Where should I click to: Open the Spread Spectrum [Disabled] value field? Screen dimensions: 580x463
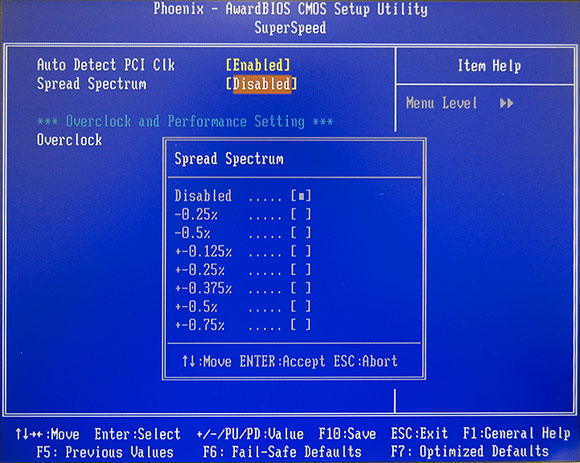262,84
